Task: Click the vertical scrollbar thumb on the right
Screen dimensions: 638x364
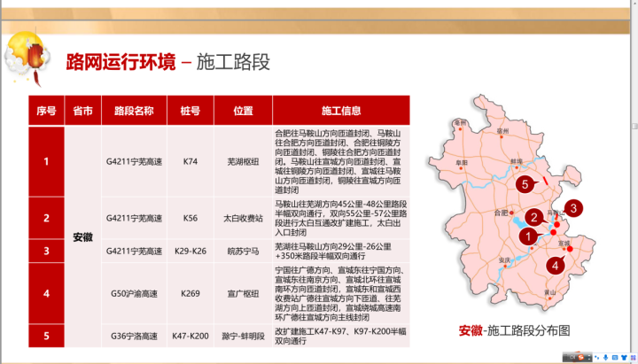Action: pos(634,127)
